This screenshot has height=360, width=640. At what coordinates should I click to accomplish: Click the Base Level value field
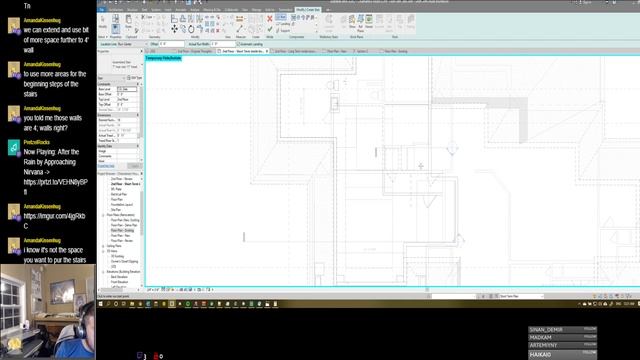coord(127,89)
